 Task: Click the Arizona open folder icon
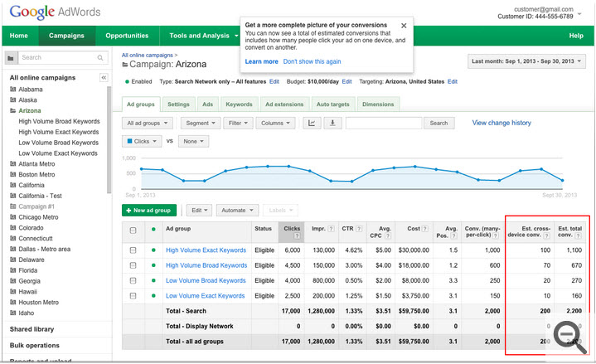click(x=13, y=110)
